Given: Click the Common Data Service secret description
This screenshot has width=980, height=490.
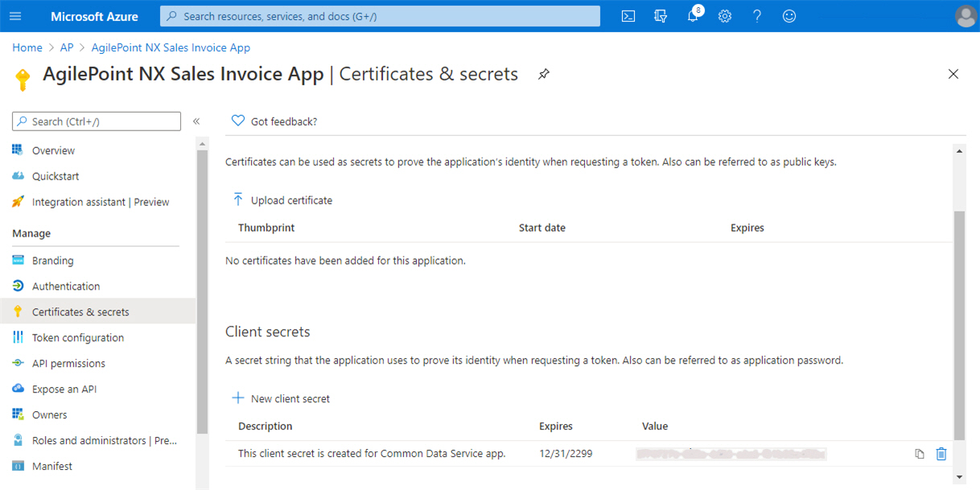Looking at the screenshot, I should (372, 454).
